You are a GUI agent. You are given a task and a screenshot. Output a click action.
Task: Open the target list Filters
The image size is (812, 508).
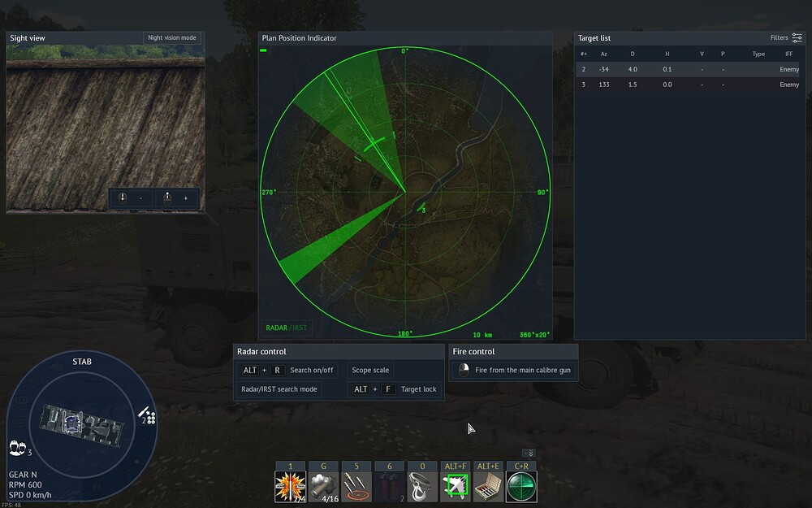pyautogui.click(x=785, y=38)
